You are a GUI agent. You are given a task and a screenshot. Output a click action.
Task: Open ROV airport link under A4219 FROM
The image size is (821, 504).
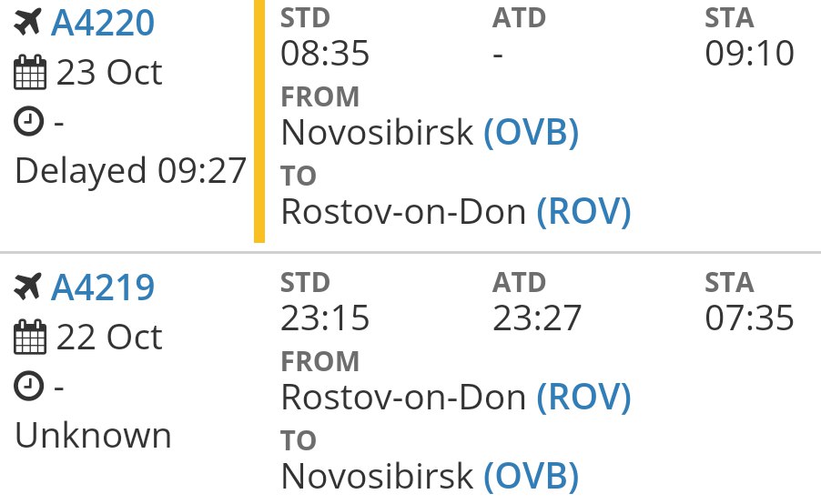pos(583,398)
